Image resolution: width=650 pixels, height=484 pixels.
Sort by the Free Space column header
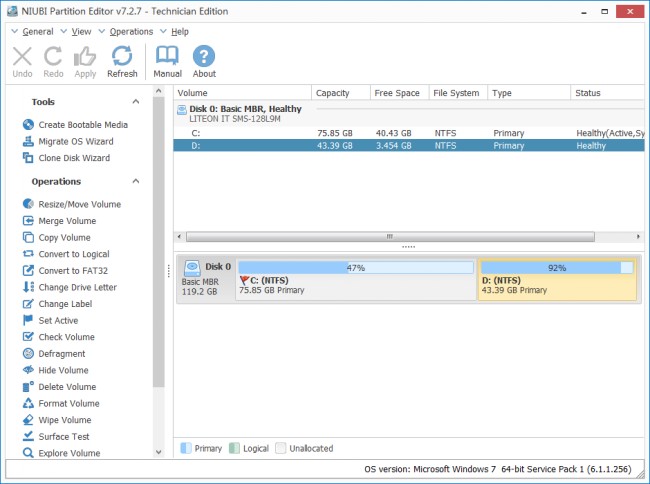pos(400,93)
